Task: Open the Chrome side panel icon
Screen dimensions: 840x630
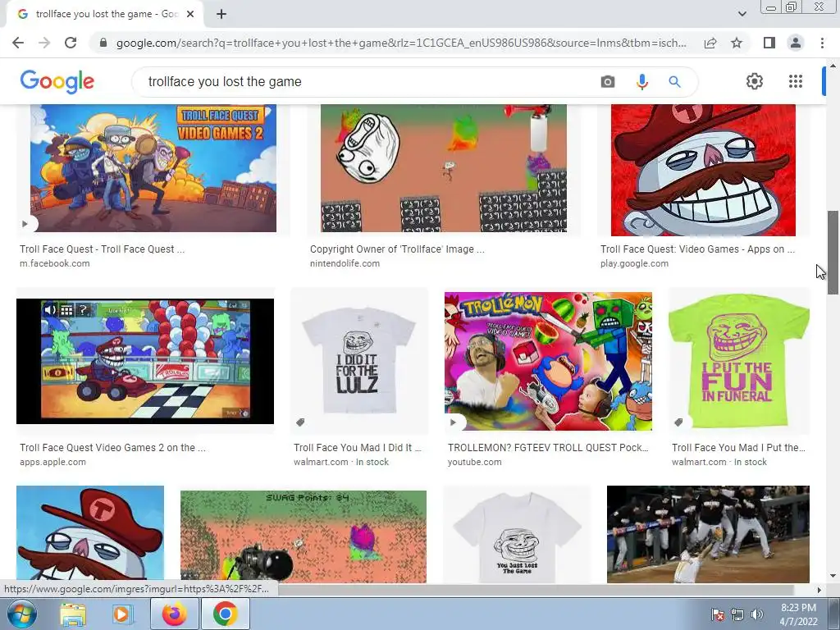Action: tap(769, 43)
